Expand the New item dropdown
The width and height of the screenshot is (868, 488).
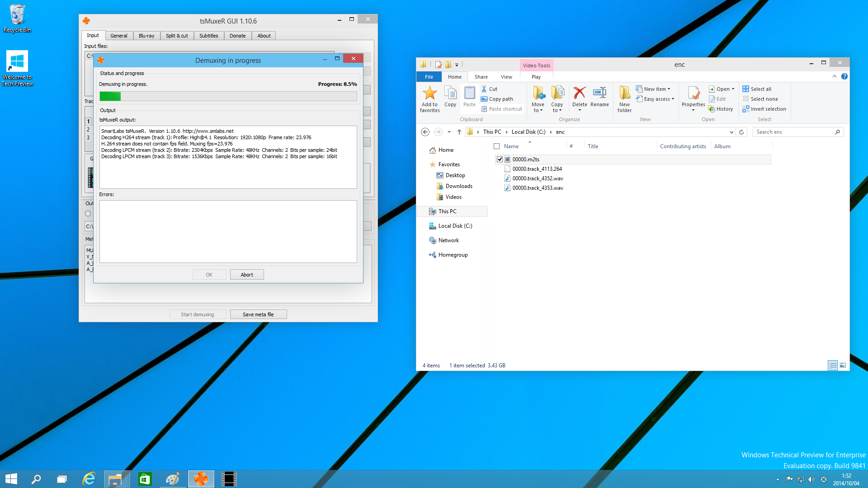coord(653,89)
